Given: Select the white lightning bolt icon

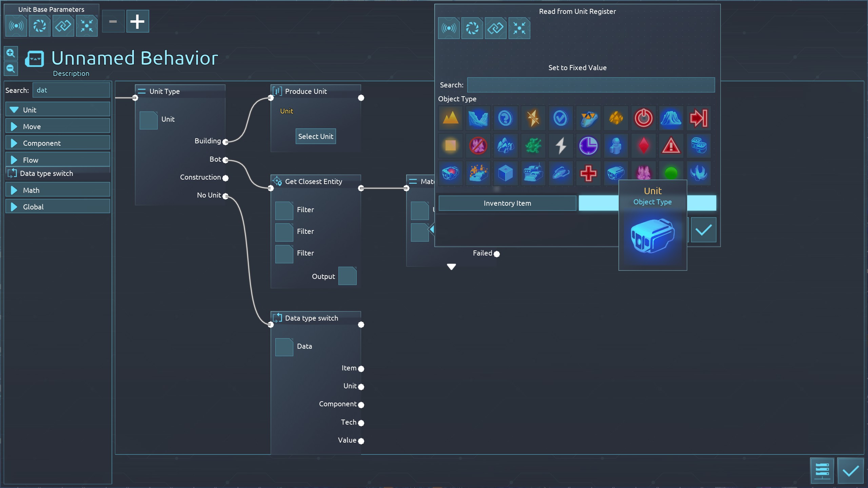Looking at the screenshot, I should click(560, 146).
